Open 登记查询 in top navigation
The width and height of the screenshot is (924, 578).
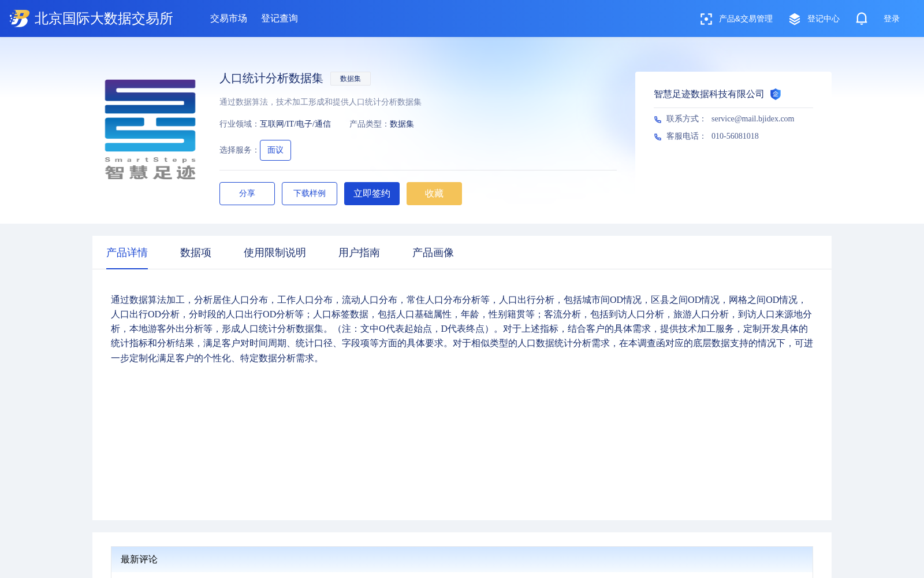tap(280, 18)
